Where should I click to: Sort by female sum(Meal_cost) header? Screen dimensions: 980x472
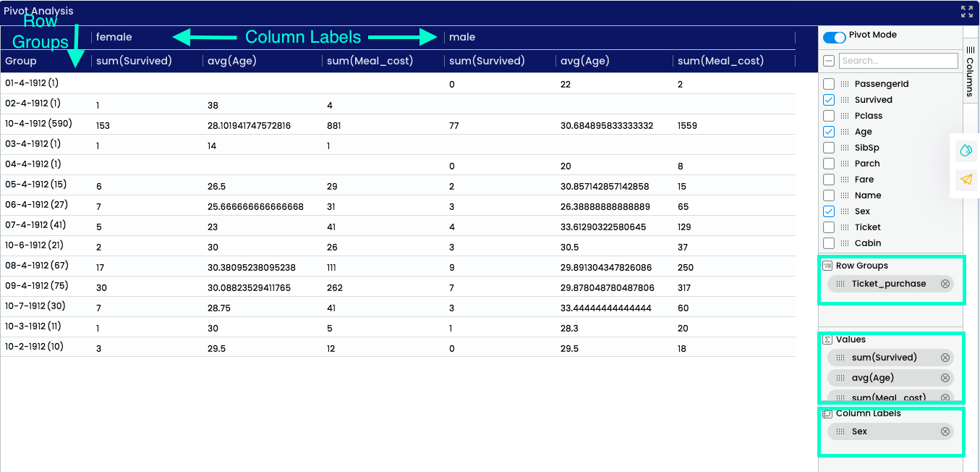(370, 61)
